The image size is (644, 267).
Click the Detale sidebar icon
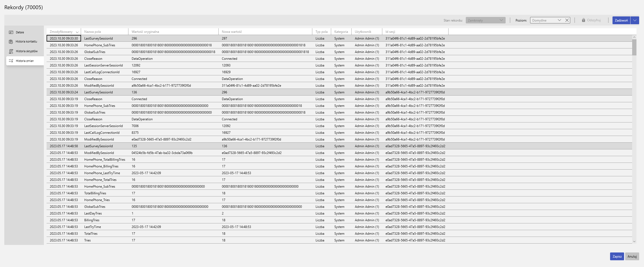click(11, 32)
